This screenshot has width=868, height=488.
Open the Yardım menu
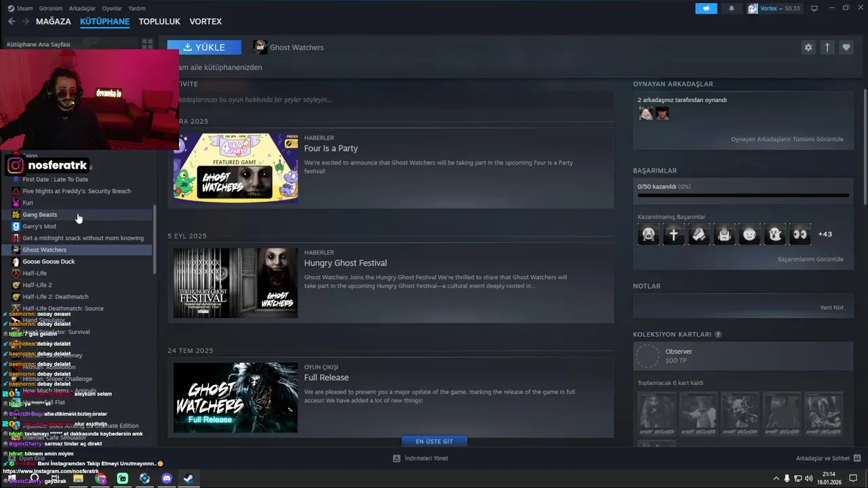137,8
